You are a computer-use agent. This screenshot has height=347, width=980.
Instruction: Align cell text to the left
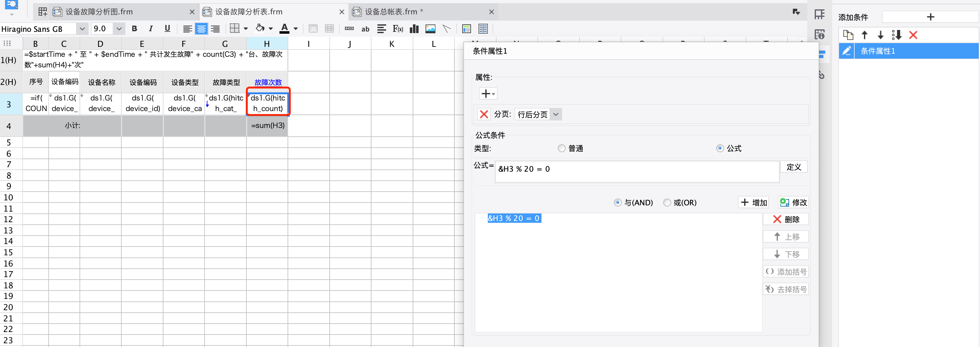tap(187, 29)
